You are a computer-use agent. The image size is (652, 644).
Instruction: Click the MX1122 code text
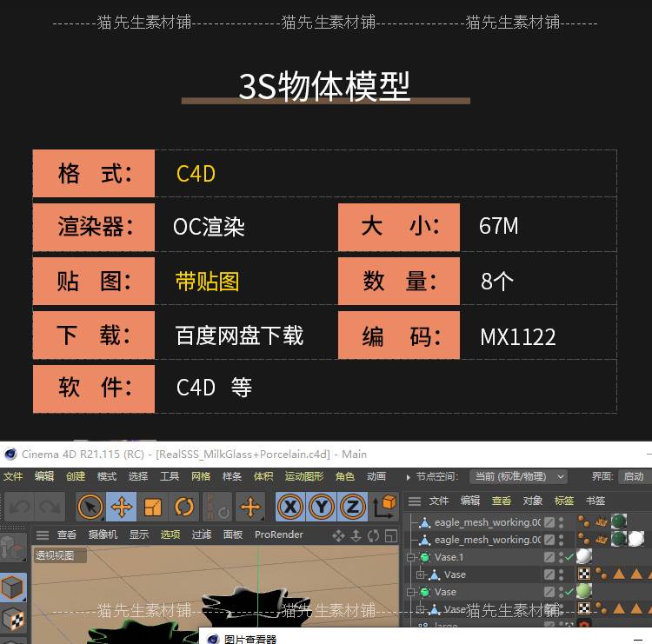[x=518, y=336]
